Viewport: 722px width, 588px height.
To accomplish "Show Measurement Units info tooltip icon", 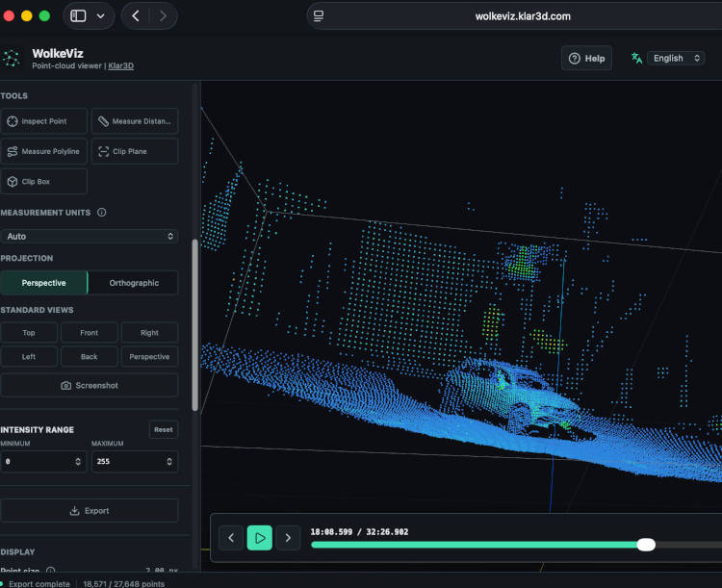I will point(102,213).
